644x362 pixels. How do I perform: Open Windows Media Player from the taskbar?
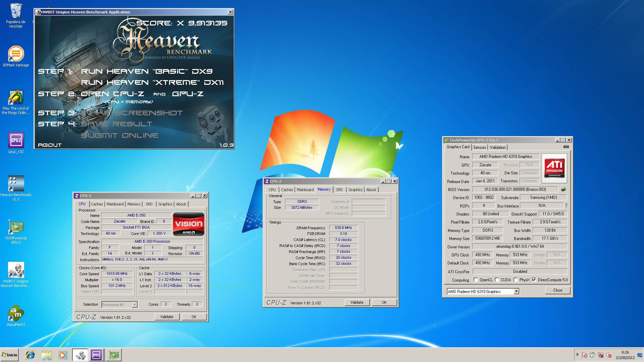62,355
